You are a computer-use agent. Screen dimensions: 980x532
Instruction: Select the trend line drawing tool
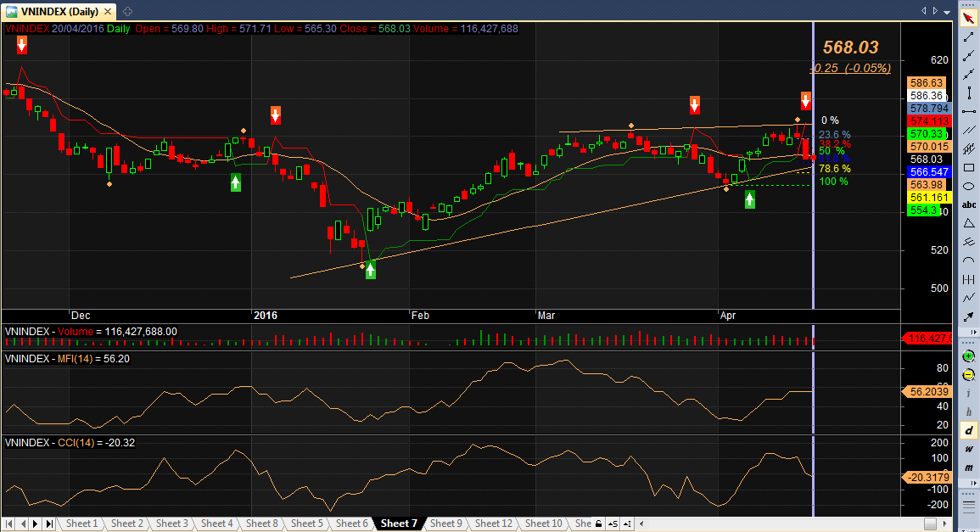[x=969, y=36]
